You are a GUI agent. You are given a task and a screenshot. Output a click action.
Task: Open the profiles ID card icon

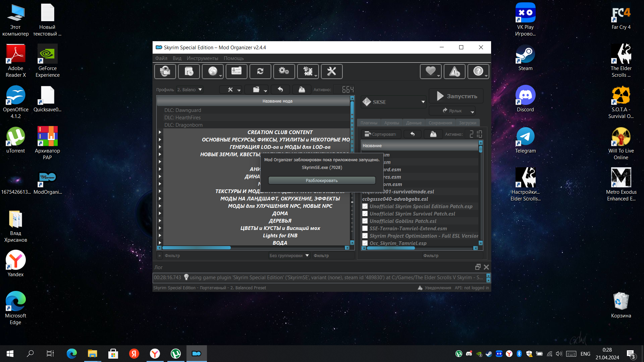(x=236, y=71)
